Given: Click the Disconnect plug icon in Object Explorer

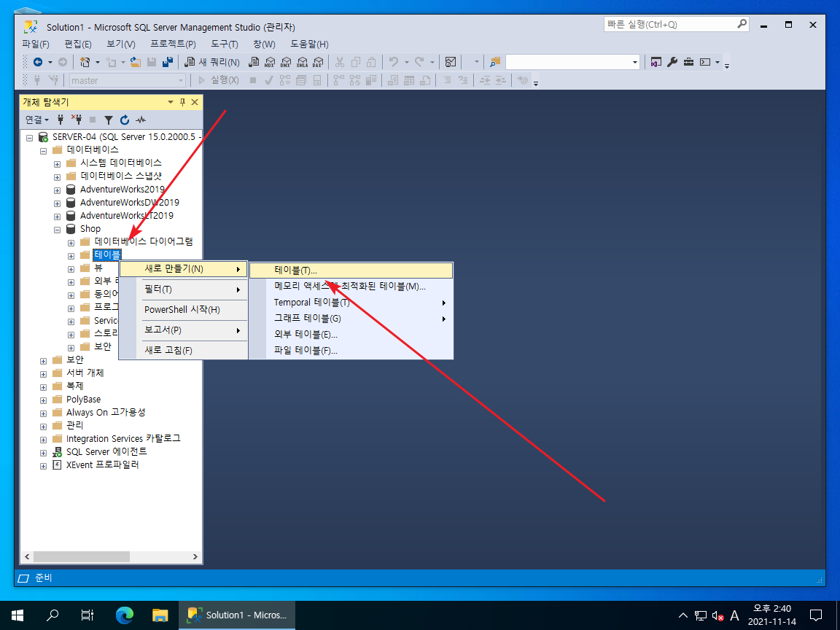Looking at the screenshot, I should point(77,120).
